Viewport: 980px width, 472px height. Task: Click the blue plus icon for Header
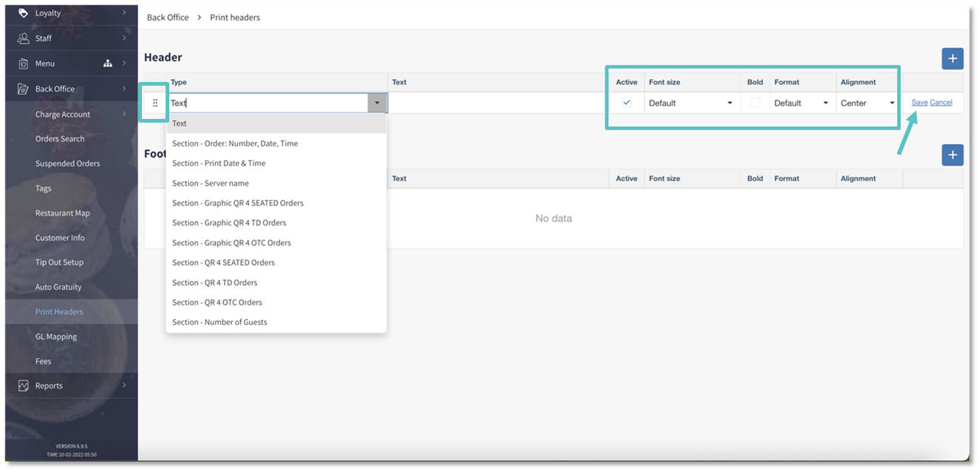tap(953, 58)
